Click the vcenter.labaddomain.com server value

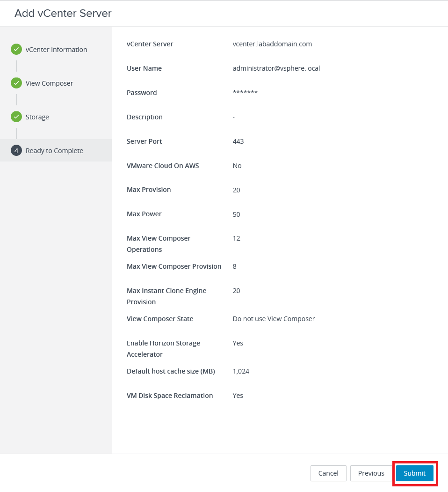(272, 44)
